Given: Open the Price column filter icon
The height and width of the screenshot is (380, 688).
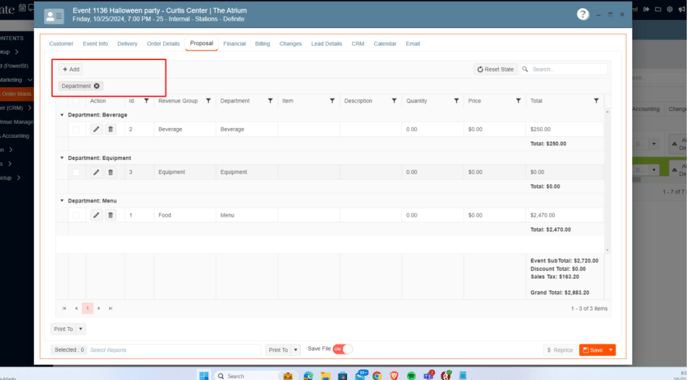Looking at the screenshot, I should [x=518, y=101].
